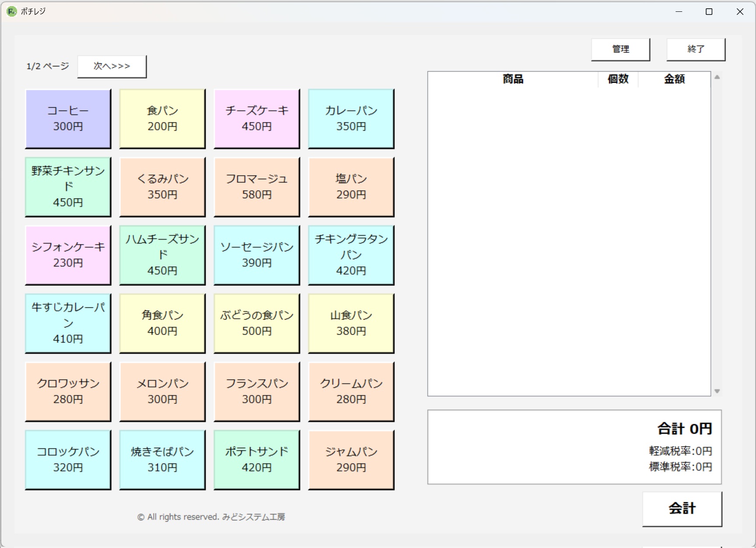756x548 pixels.
Task: Add クロワッサン 280円 to the order
Action: coord(68,391)
